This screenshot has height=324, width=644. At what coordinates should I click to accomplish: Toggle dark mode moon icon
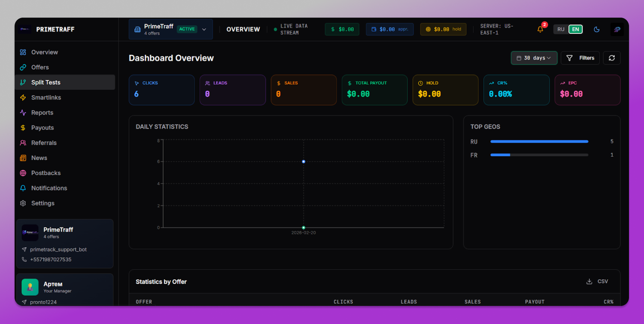pos(596,29)
